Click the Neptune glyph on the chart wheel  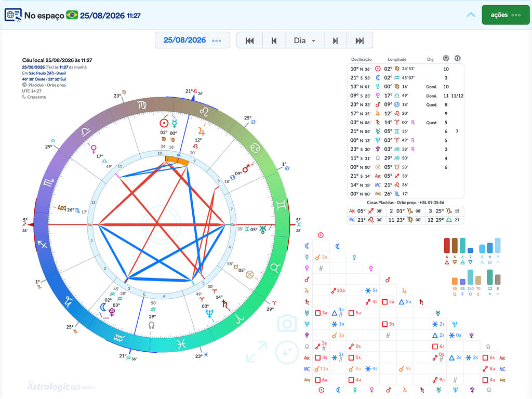[210, 313]
